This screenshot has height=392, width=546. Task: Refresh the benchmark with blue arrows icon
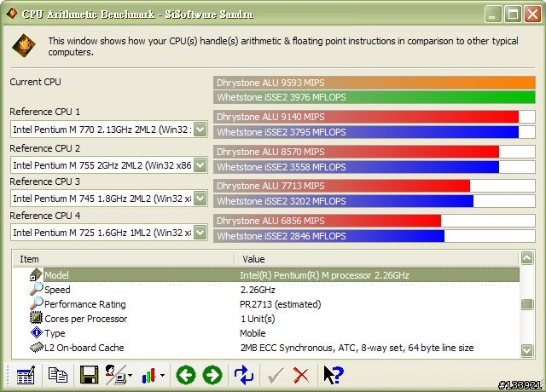coord(244,375)
